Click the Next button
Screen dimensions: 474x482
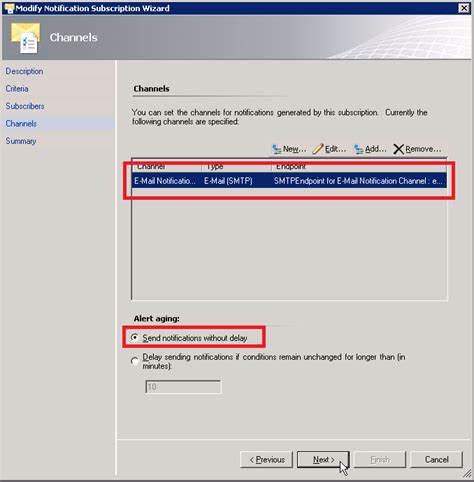pyautogui.click(x=323, y=460)
